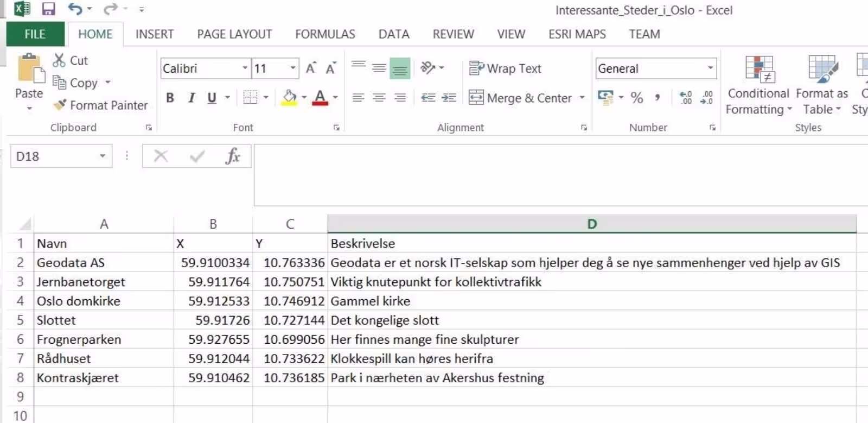This screenshot has width=868, height=423.
Task: Apply percent style format
Action: click(x=637, y=98)
